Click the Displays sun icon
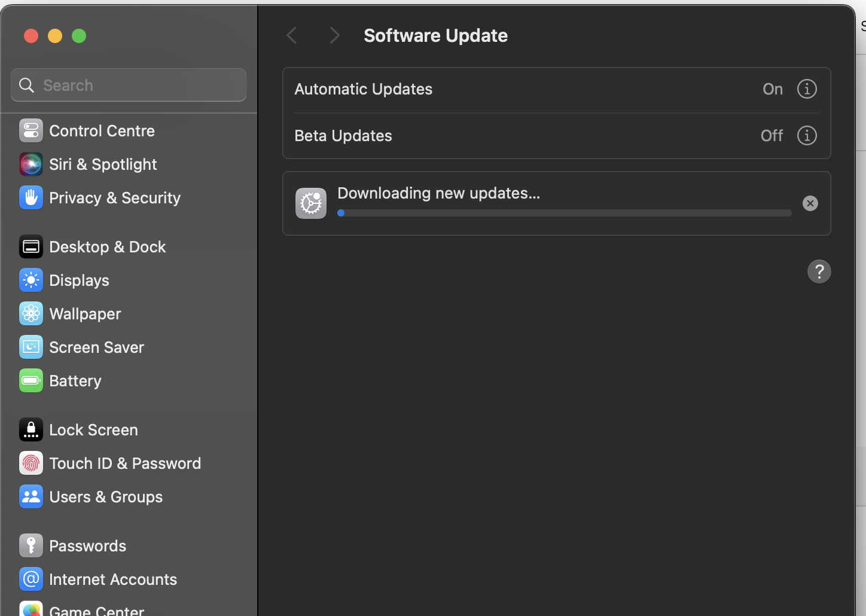Screen dimensions: 866x616 [31, 280]
